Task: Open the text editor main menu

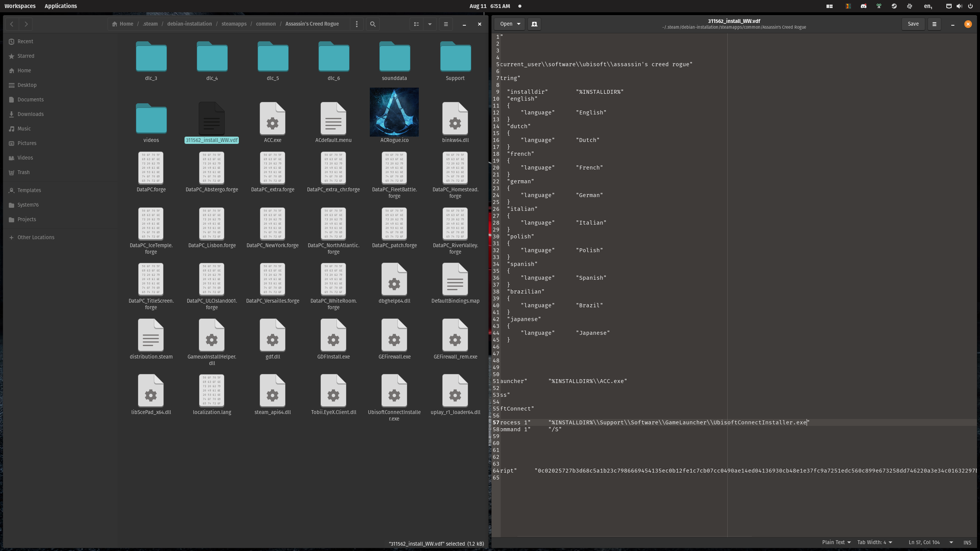Action: pos(934,24)
